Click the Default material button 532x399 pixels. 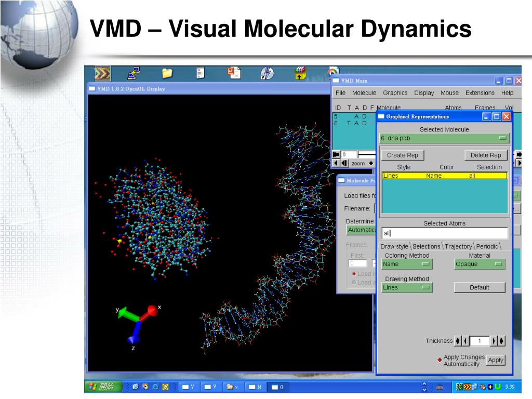480,287
